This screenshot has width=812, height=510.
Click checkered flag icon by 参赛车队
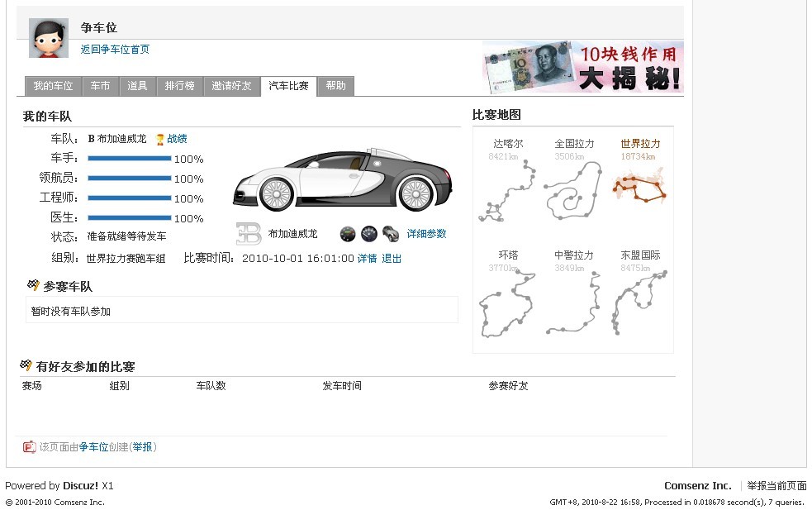point(33,285)
